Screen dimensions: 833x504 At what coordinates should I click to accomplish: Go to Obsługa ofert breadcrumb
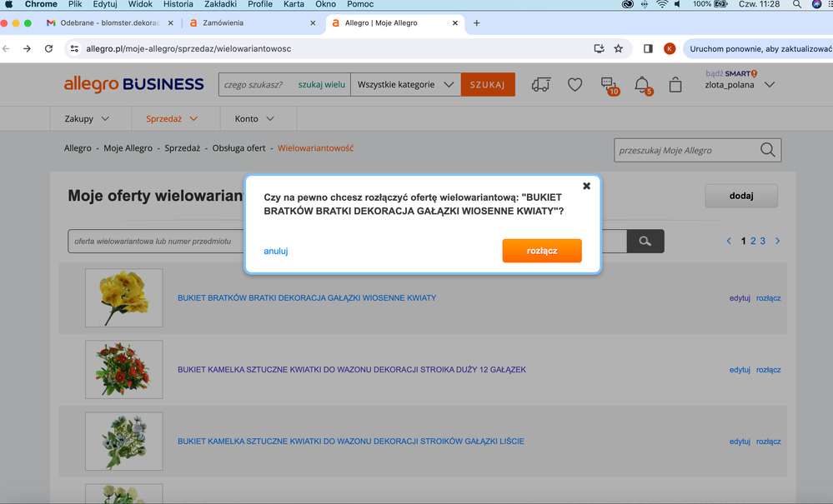coord(239,148)
